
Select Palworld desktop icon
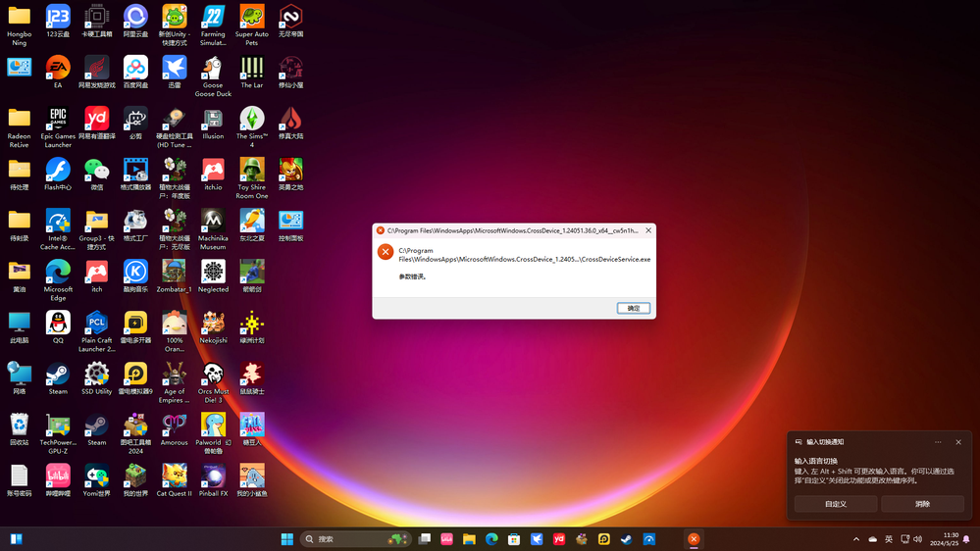tap(213, 433)
